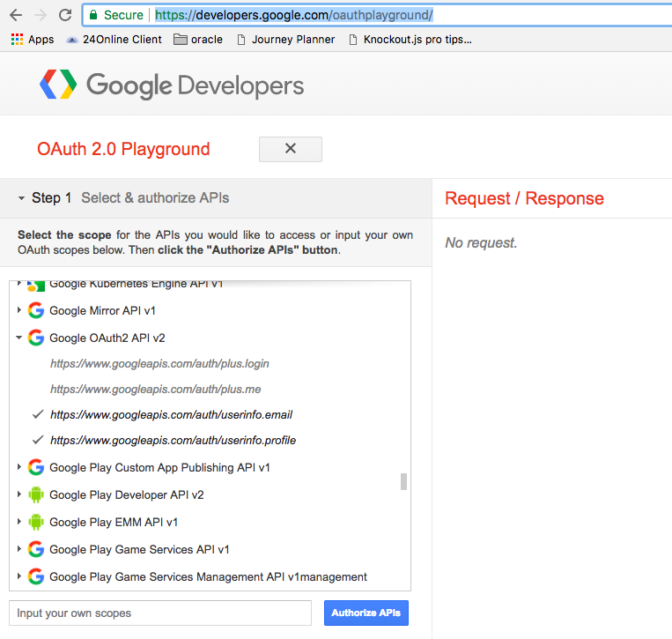Click the Play Game Services API v1 logo
The height and width of the screenshot is (639, 672).
click(x=36, y=549)
